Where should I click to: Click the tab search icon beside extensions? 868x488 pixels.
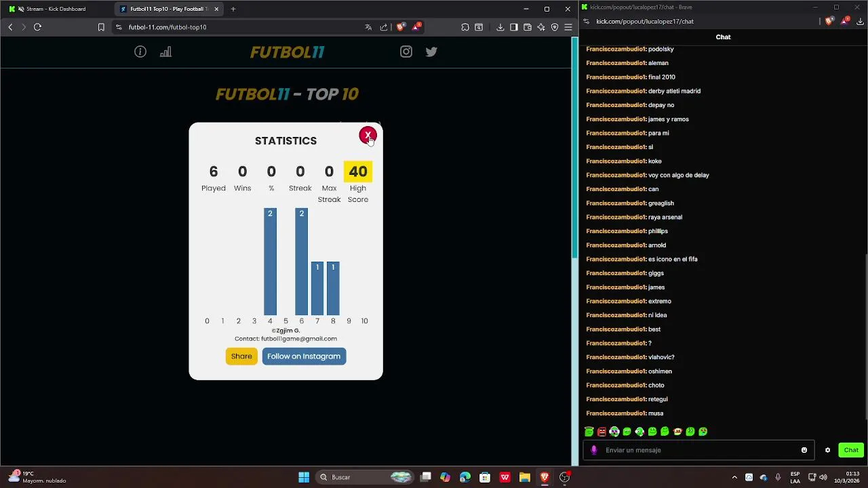coord(479,27)
